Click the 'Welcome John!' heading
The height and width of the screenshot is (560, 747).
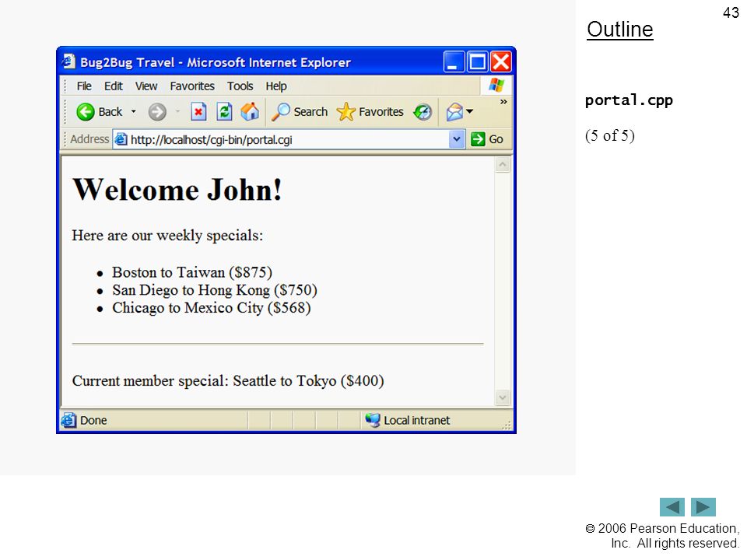click(x=177, y=190)
